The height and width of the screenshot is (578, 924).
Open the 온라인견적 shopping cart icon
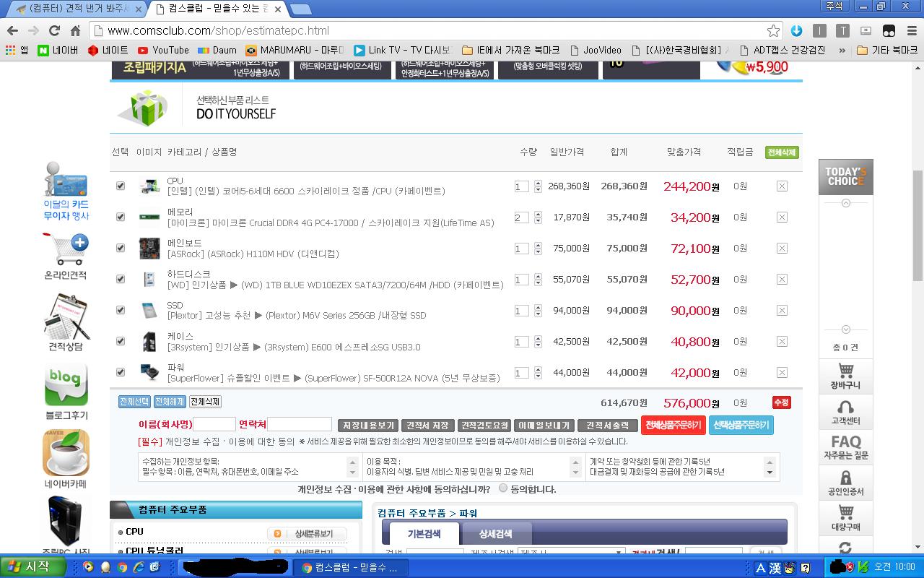click(x=66, y=256)
